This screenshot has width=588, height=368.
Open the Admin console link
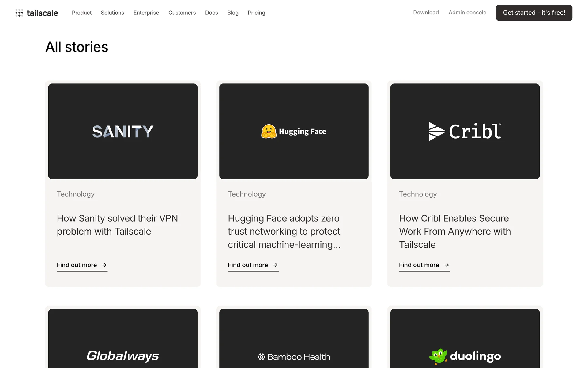tap(467, 13)
